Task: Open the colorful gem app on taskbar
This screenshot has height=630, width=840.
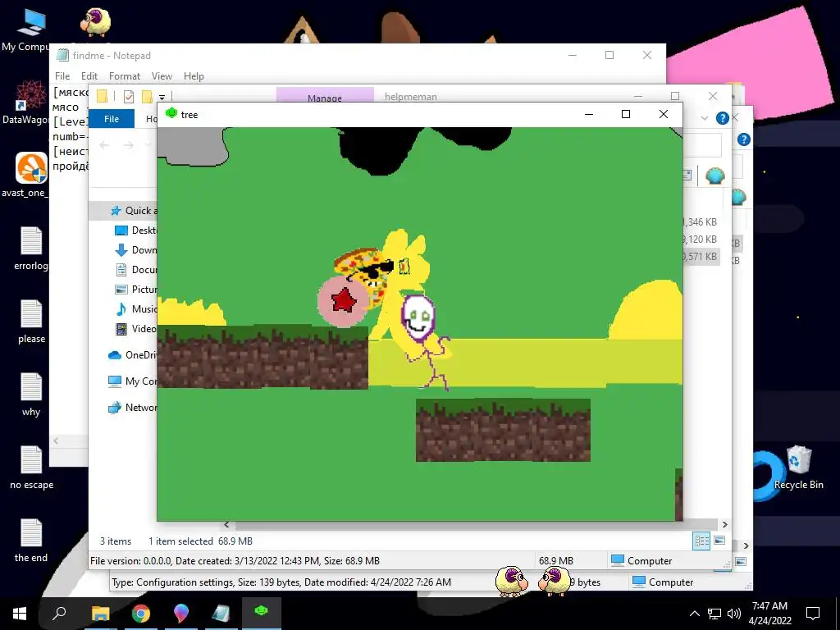Action: pos(181,614)
